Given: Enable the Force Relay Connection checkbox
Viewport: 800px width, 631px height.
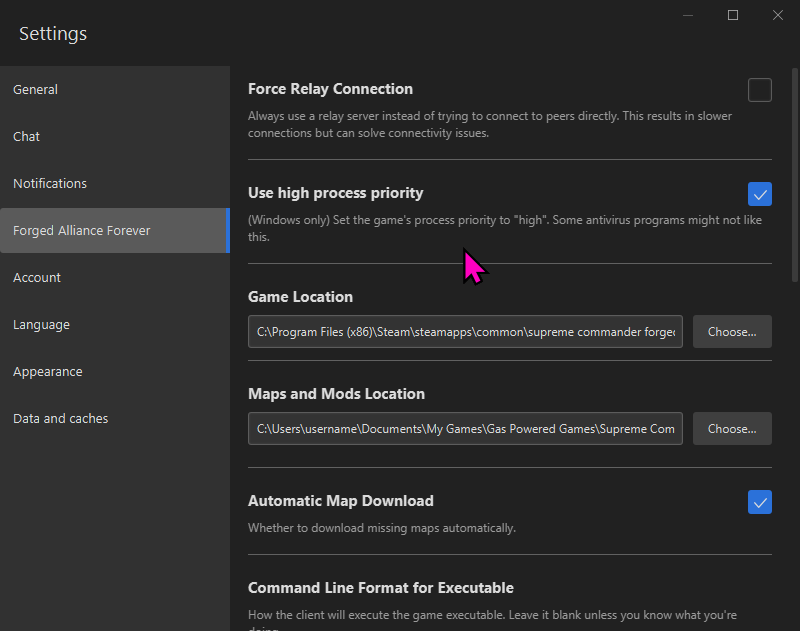Looking at the screenshot, I should tap(759, 90).
